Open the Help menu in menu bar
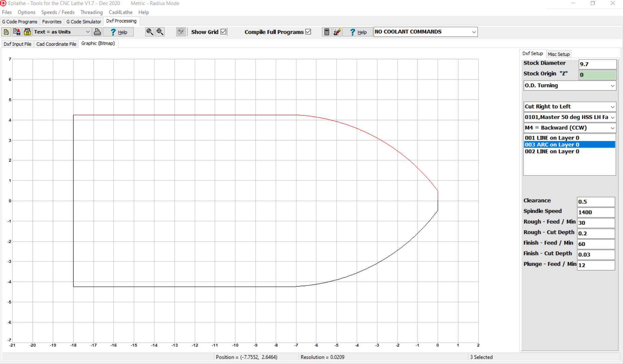 point(143,12)
